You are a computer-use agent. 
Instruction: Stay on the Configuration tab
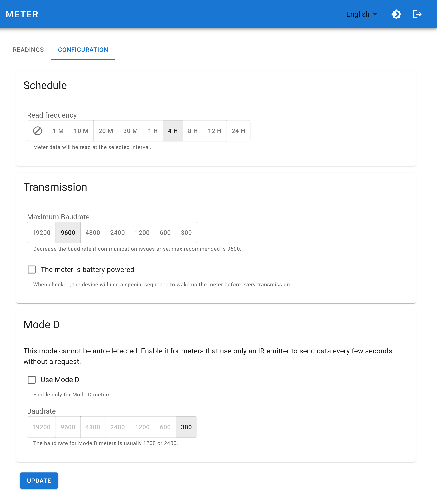[x=83, y=50]
